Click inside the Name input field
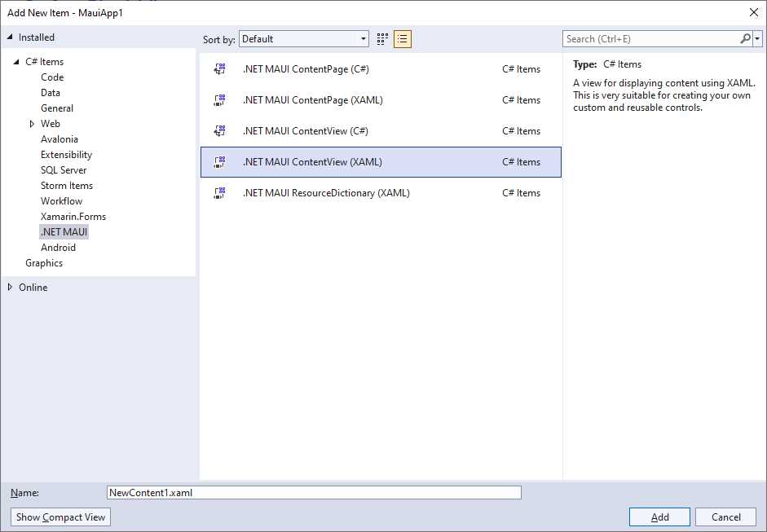The width and height of the screenshot is (767, 532). [x=314, y=492]
